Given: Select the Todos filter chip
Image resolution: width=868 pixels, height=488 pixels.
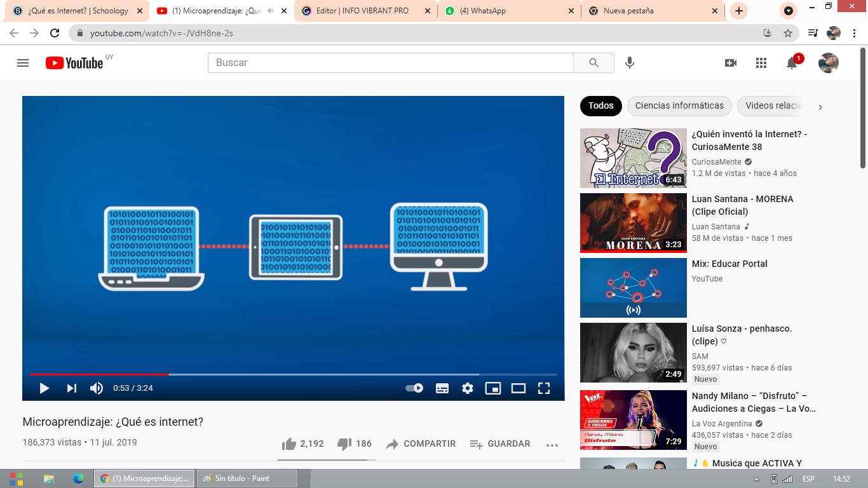Looking at the screenshot, I should coord(600,106).
